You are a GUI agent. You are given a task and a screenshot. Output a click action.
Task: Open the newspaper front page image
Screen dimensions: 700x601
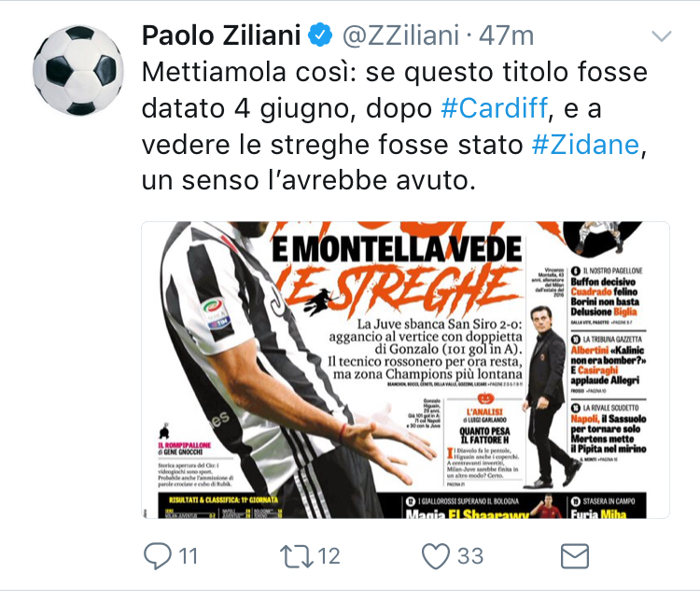(x=405, y=370)
